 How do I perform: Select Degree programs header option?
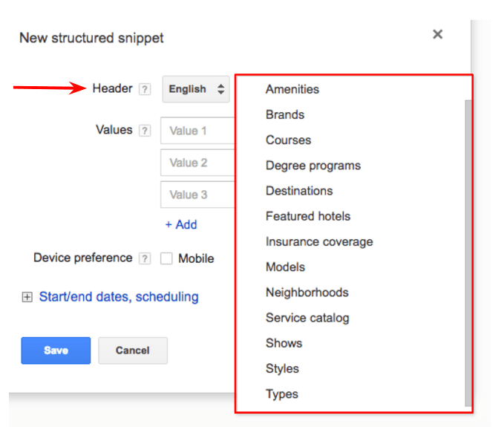point(312,166)
